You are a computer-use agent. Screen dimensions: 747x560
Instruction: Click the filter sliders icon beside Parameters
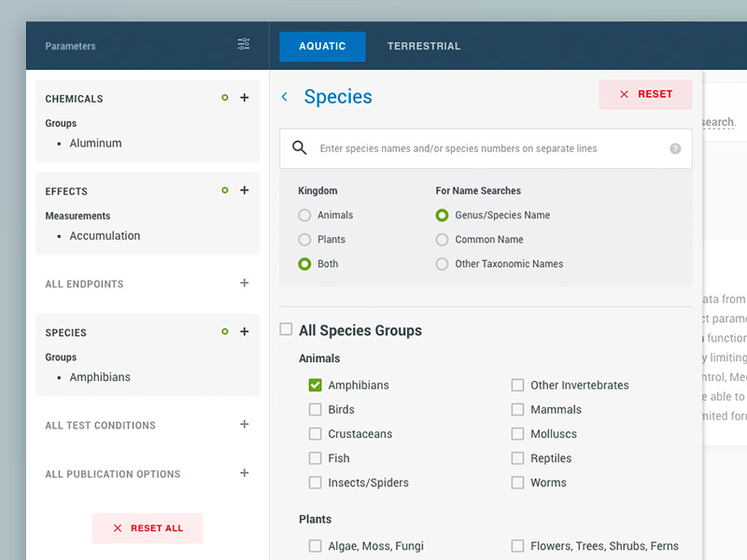[244, 44]
